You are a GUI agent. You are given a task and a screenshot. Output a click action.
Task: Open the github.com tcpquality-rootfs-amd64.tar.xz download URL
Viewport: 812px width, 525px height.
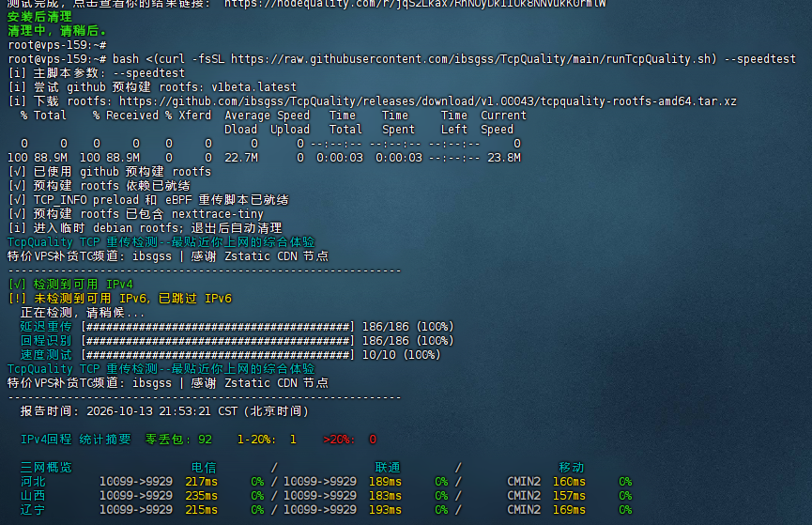pyautogui.click(x=428, y=101)
